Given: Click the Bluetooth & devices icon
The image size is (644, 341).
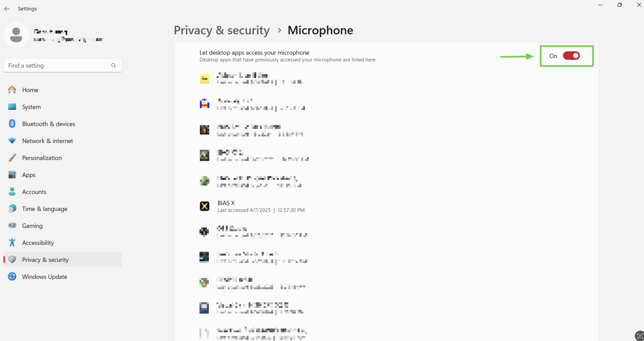Looking at the screenshot, I should coord(12,124).
